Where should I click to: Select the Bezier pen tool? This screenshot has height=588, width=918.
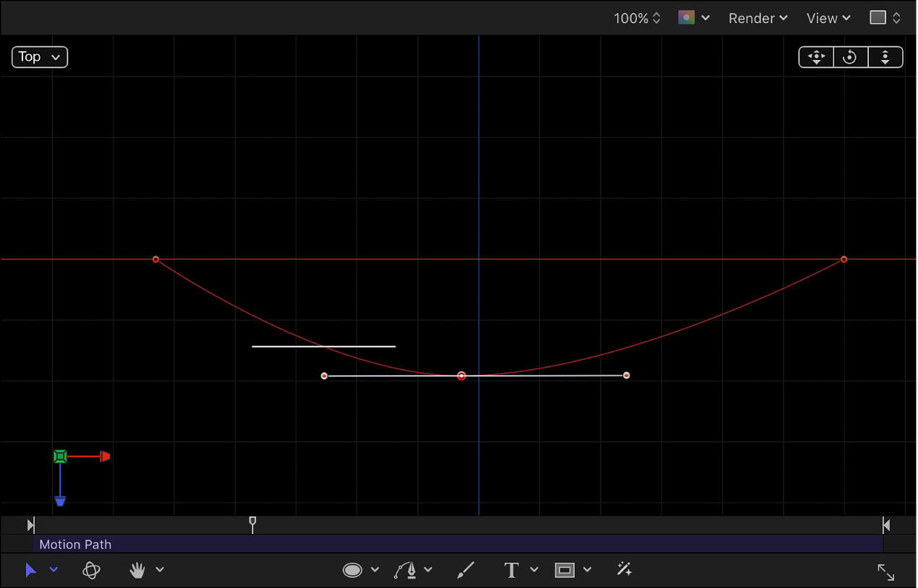[x=407, y=570]
